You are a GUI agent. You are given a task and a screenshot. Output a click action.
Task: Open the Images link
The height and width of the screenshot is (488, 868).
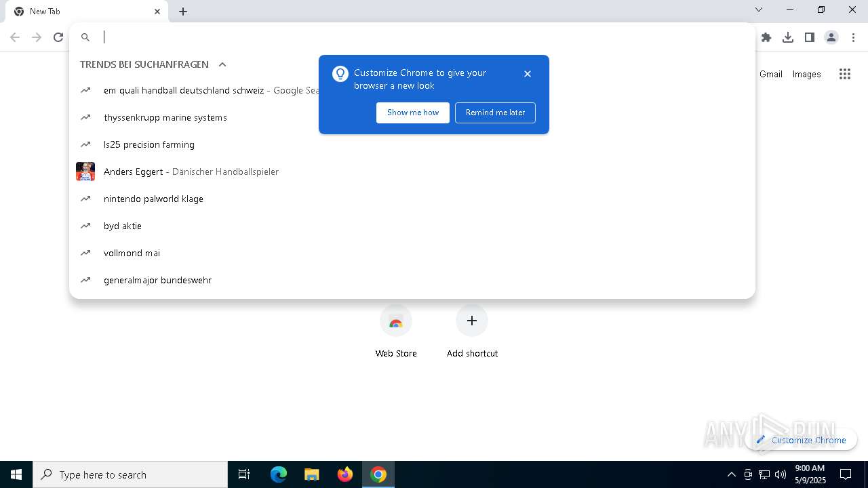point(807,74)
